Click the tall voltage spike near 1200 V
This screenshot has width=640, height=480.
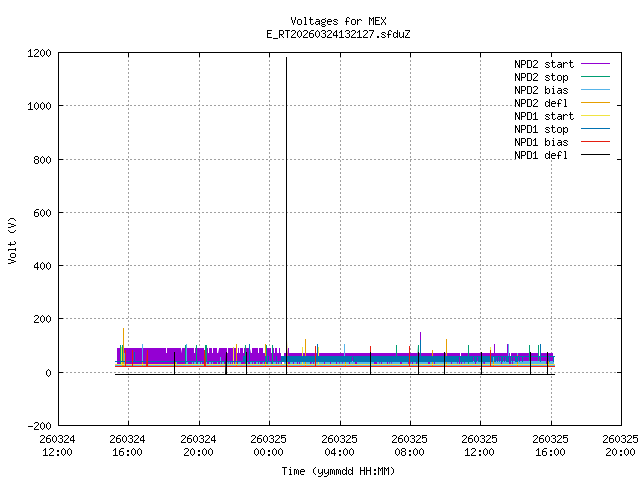(x=286, y=120)
